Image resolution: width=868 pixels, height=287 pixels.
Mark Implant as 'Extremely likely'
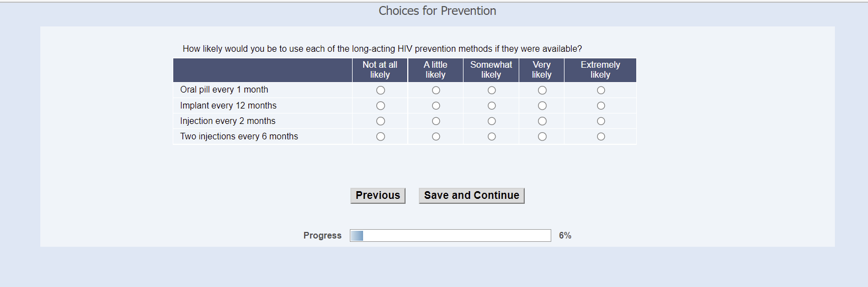601,106
